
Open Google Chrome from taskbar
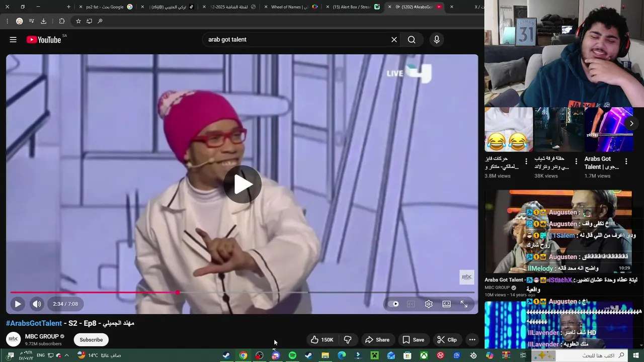coord(243,355)
